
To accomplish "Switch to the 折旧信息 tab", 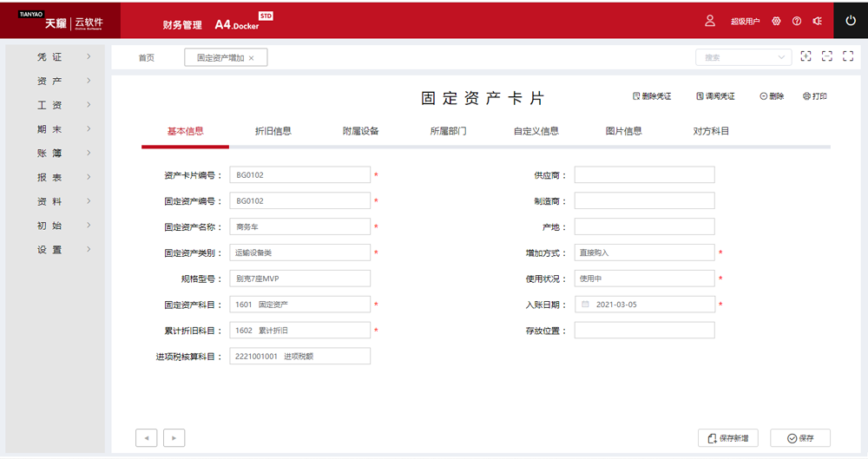I will 273,132.
